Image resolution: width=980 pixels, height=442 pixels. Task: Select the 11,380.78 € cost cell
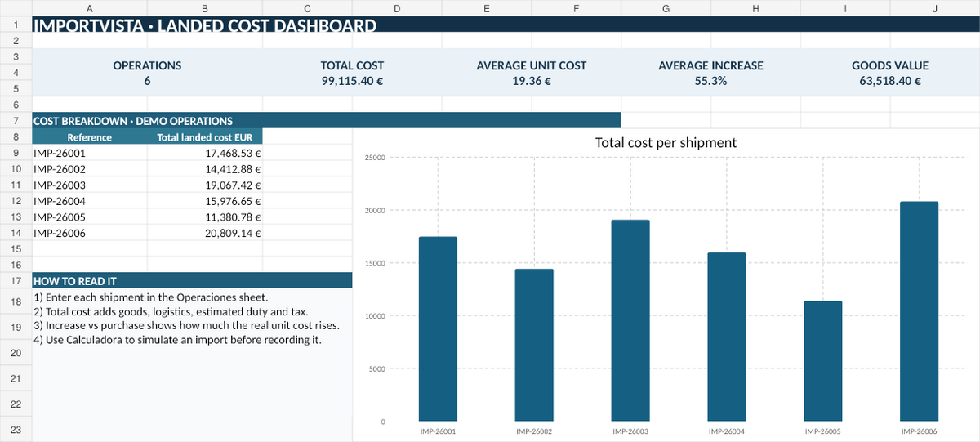pos(205,217)
